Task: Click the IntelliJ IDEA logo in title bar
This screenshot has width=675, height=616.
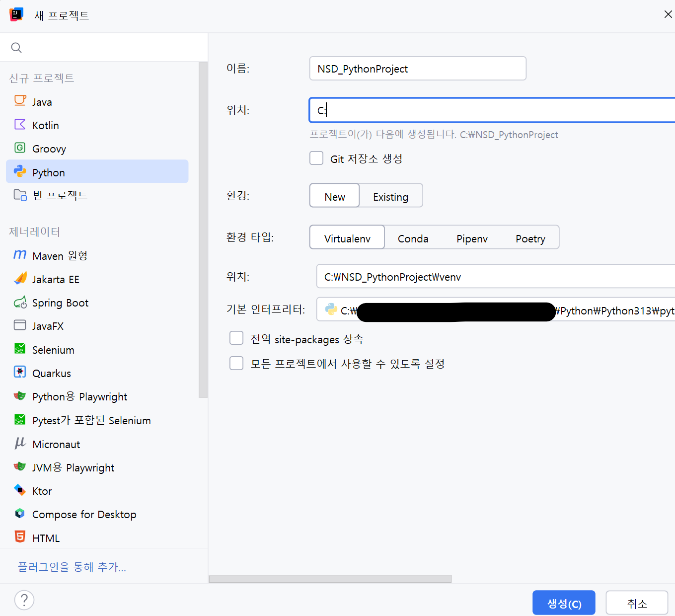Action: tap(16, 15)
